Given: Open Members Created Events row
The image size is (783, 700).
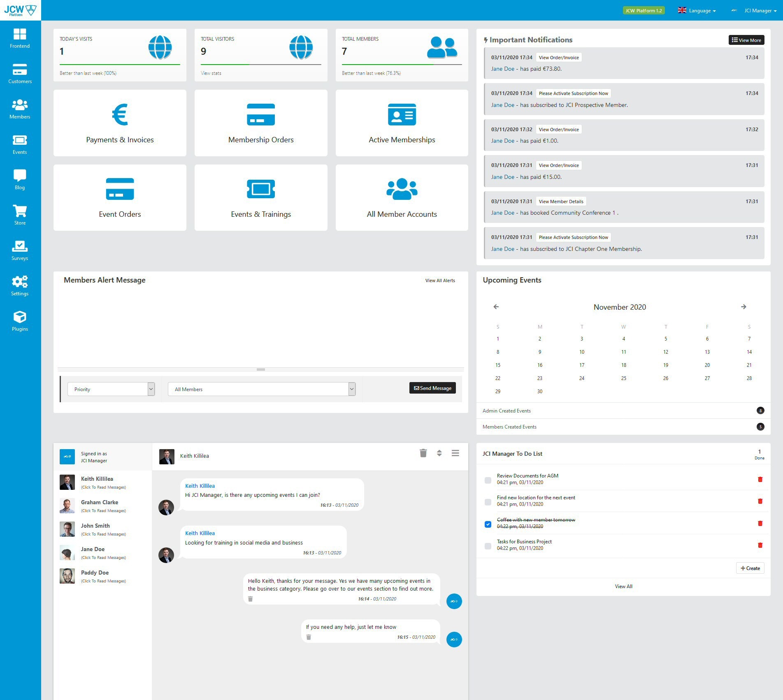Looking at the screenshot, I should pos(623,426).
